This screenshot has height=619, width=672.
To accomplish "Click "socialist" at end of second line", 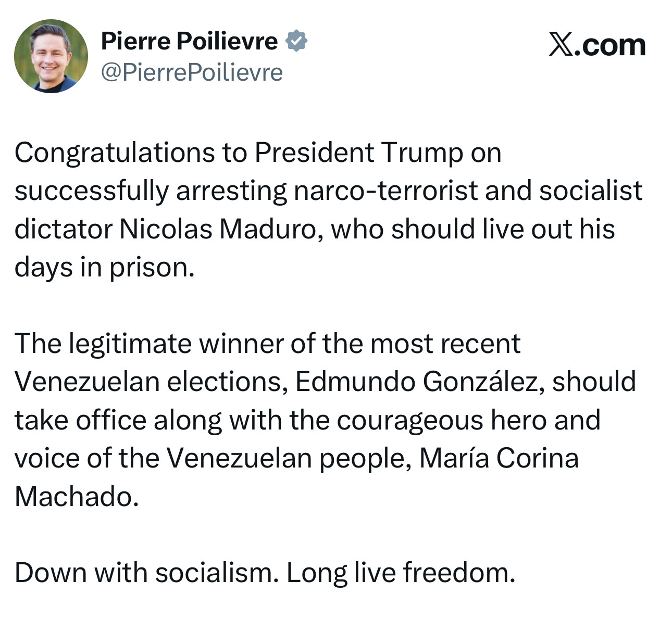I will pos(590,191).
